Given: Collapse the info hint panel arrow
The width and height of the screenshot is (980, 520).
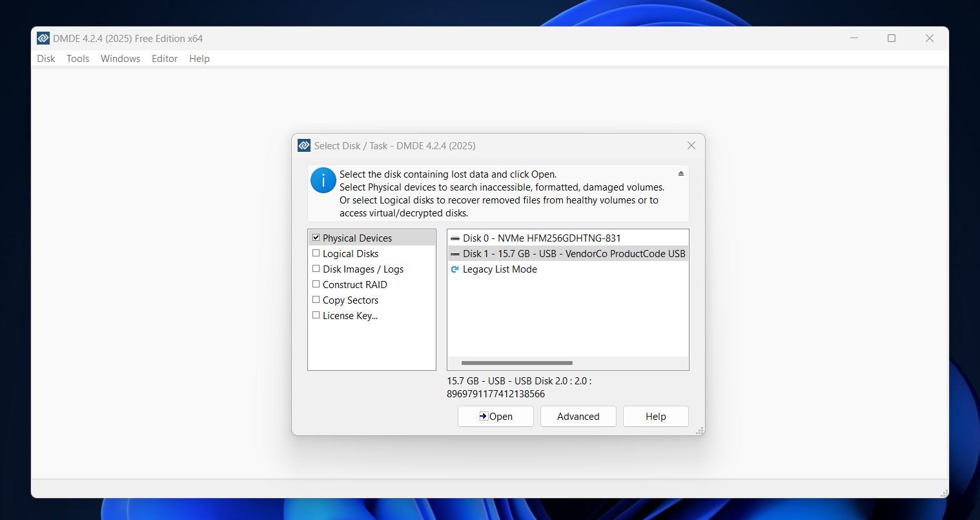Looking at the screenshot, I should point(681,174).
